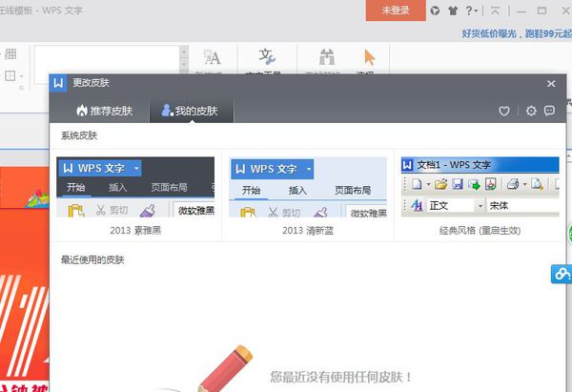Click the round WPS icon beside 未登录
The width and height of the screenshot is (572, 392).
(435, 10)
